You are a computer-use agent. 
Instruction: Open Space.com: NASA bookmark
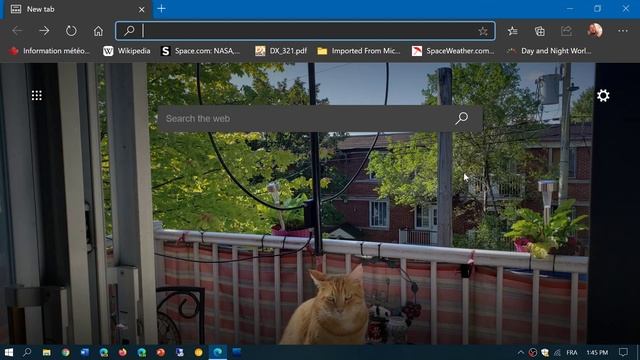coord(200,51)
